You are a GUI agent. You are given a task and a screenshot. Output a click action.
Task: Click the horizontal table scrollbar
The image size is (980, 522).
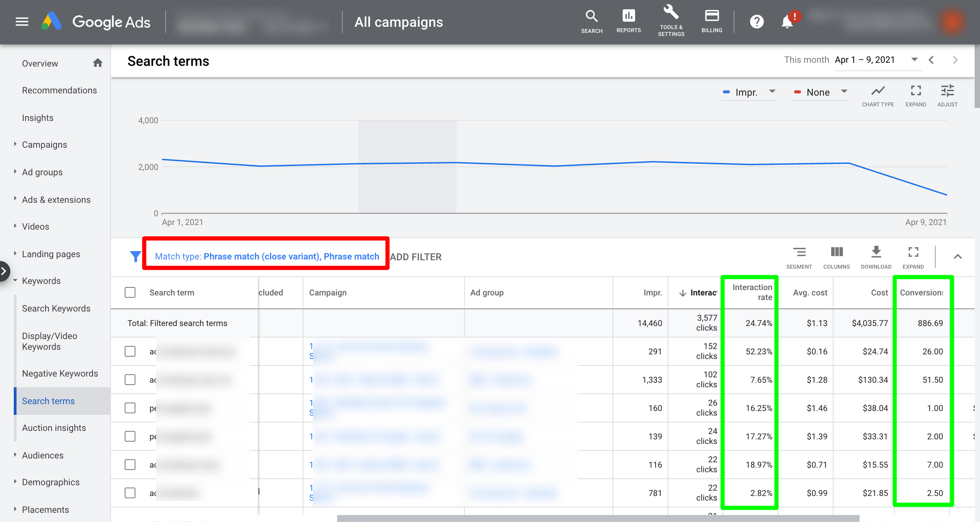coord(597,519)
